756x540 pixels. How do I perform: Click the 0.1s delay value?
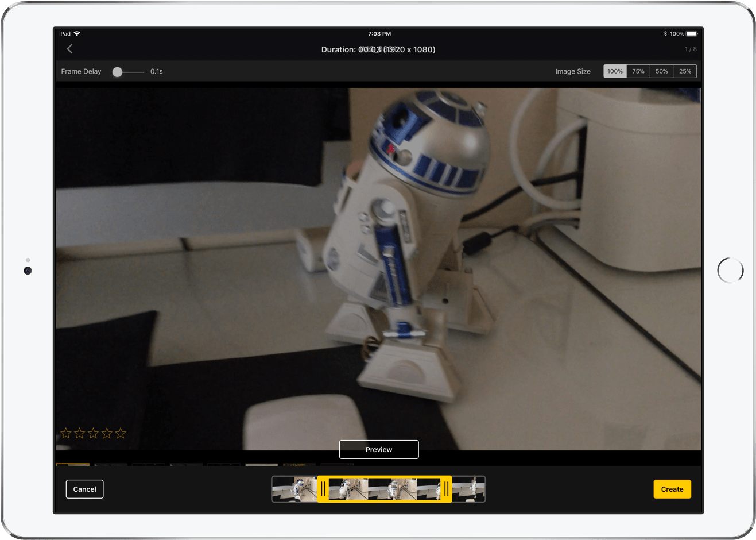point(157,72)
